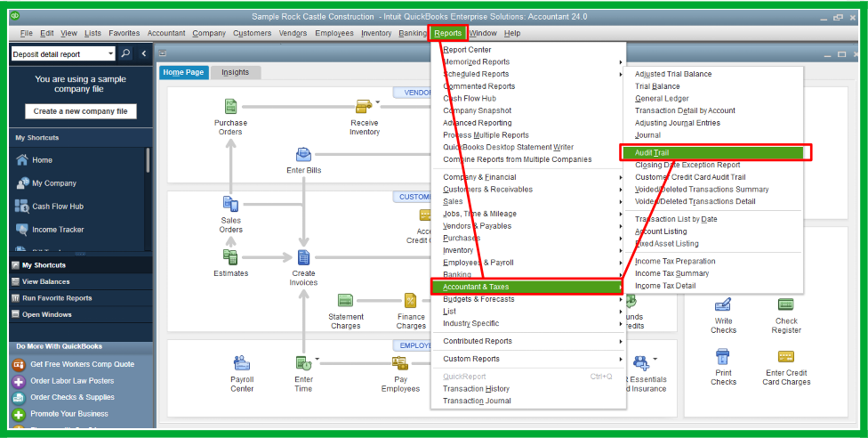Expand the Memorized Reports submenu

pos(528,62)
